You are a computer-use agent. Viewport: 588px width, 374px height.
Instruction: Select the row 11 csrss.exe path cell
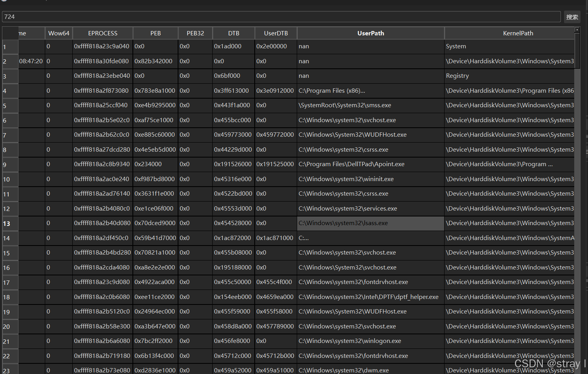click(x=371, y=194)
